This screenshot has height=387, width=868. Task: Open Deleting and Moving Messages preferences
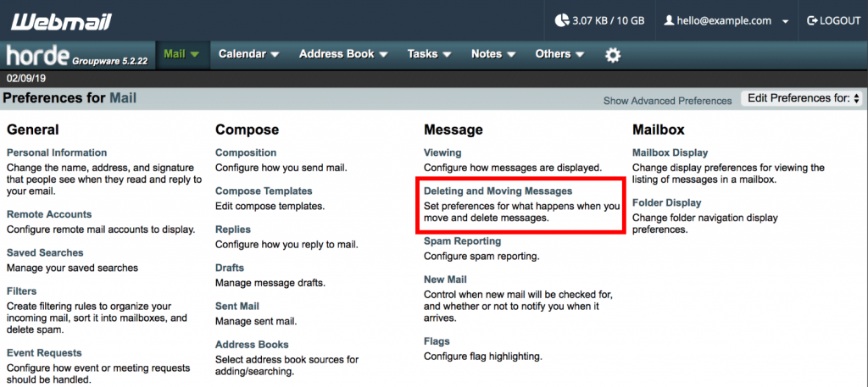(498, 191)
